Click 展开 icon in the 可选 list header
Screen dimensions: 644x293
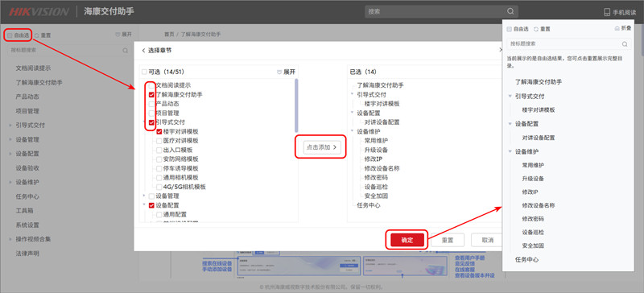[279, 72]
